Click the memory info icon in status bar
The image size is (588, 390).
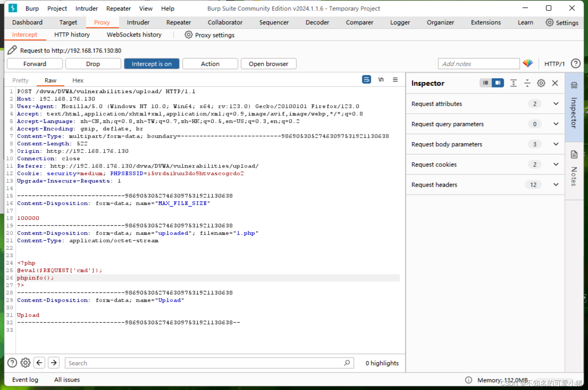pyautogui.click(x=469, y=380)
